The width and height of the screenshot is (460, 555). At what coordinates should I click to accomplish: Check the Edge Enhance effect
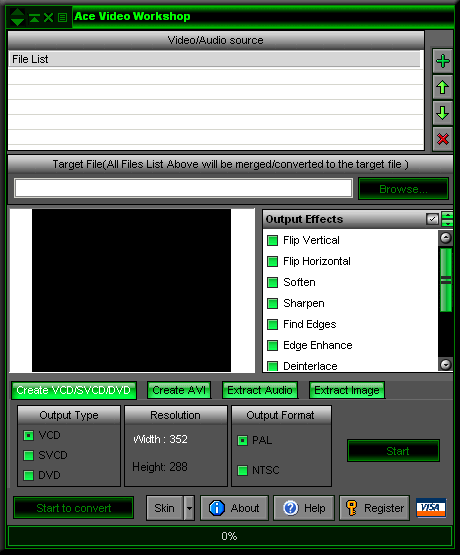tap(272, 345)
